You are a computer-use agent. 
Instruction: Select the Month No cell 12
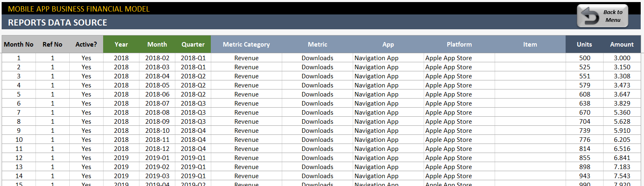(x=19, y=158)
